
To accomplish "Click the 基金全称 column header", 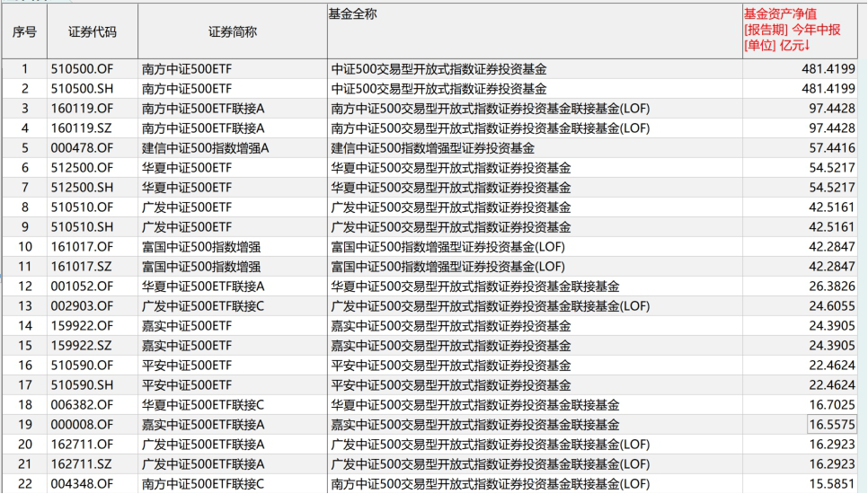I will (535, 31).
